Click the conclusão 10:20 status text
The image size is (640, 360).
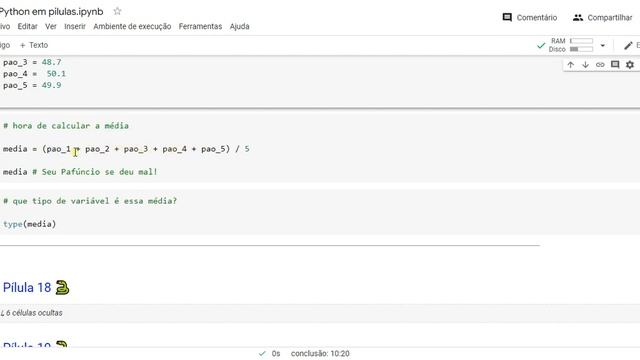(x=320, y=353)
